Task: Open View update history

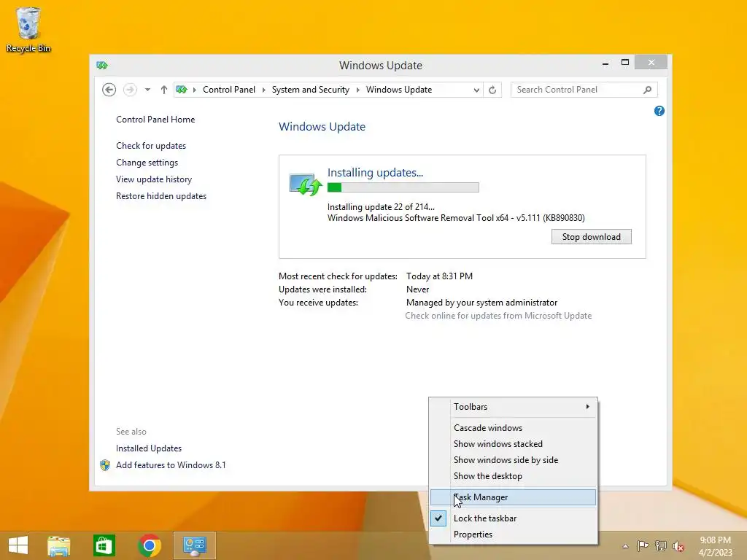Action: (x=154, y=179)
